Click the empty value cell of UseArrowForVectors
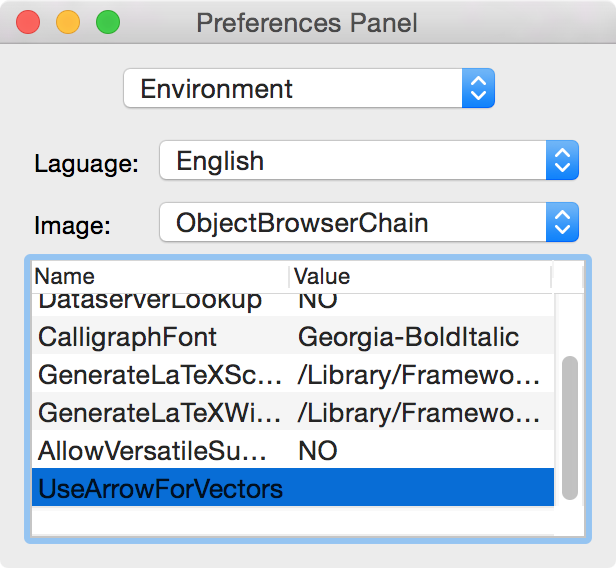616x568 pixels. pyautogui.click(x=422, y=487)
